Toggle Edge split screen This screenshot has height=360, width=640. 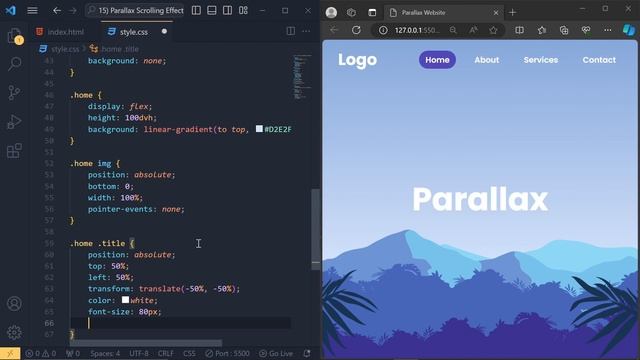tap(520, 30)
